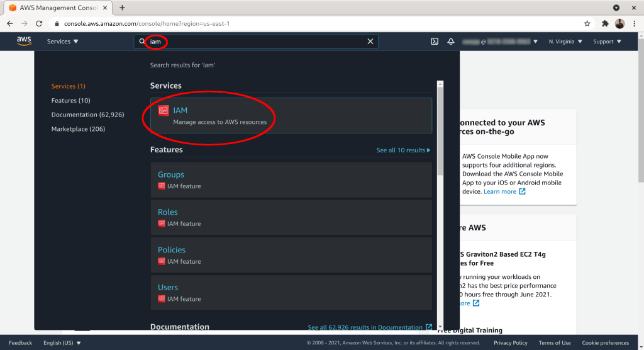Click the browser forward arrow
The image size is (644, 350).
coord(25,23)
